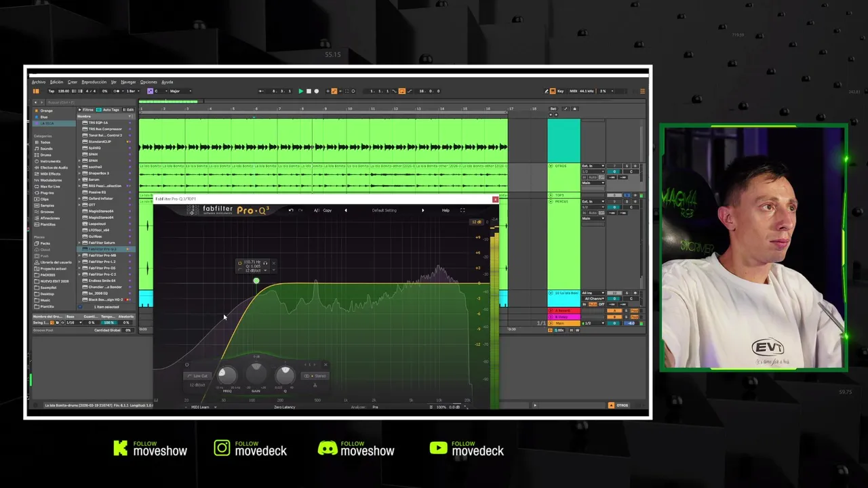Go to next Pro-Q 3 preset arrow
The width and height of the screenshot is (868, 488).
[x=422, y=210]
